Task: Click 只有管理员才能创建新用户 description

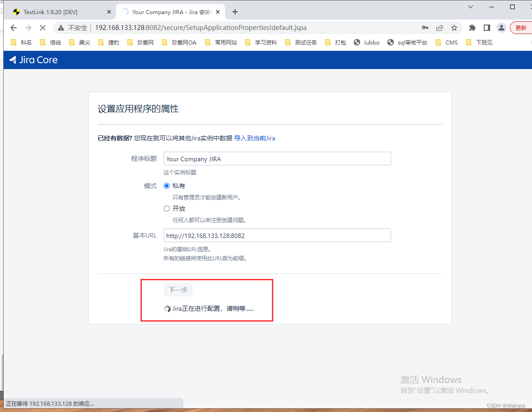Action: pos(206,197)
